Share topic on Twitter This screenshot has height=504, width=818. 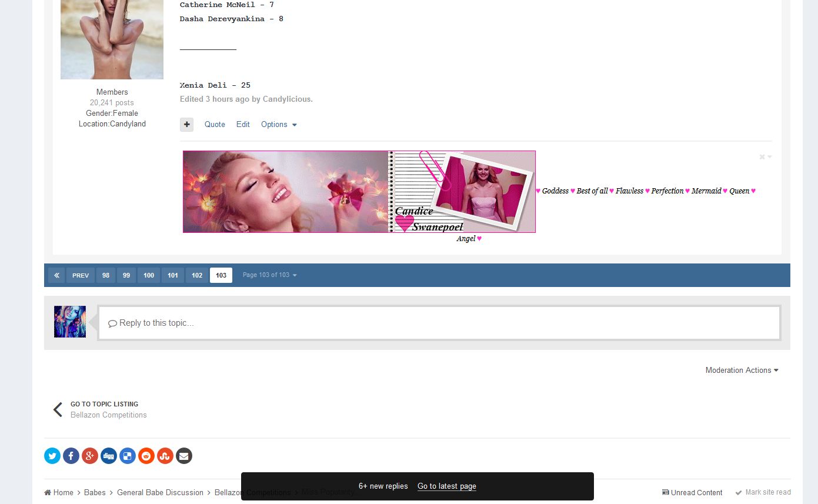[52, 456]
